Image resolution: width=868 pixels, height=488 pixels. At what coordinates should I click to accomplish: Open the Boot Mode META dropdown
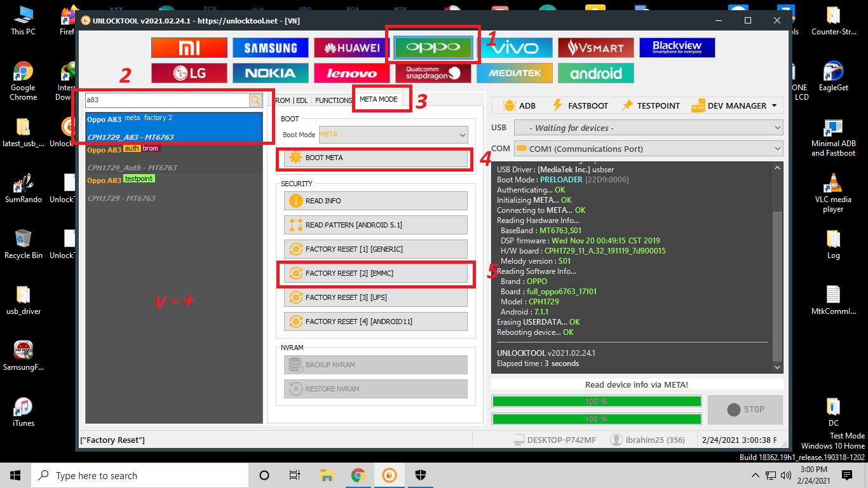(393, 135)
